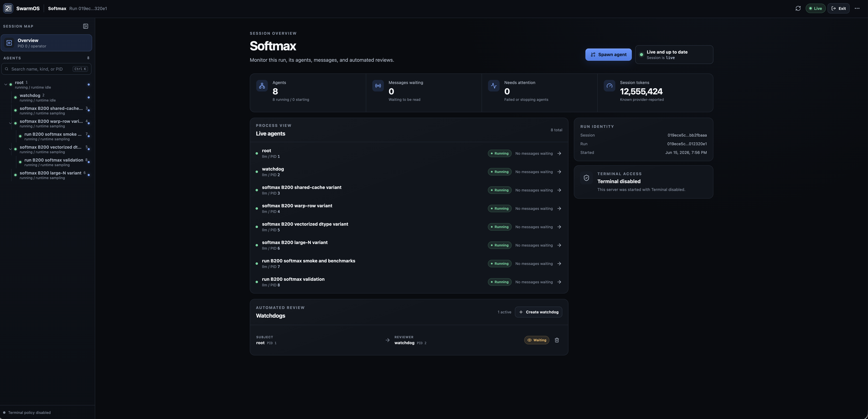868x419 pixels.
Task: Click the Live status indicator pill
Action: (x=815, y=9)
